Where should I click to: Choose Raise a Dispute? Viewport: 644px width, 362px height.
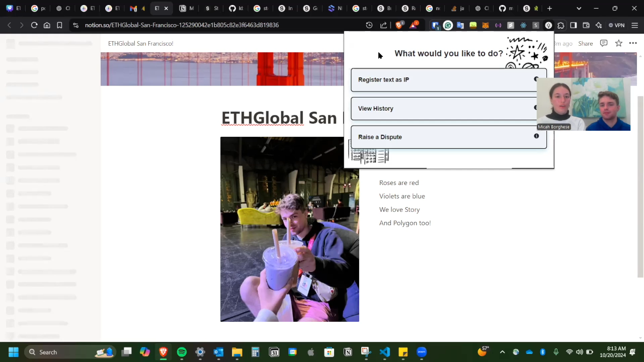[x=449, y=137]
